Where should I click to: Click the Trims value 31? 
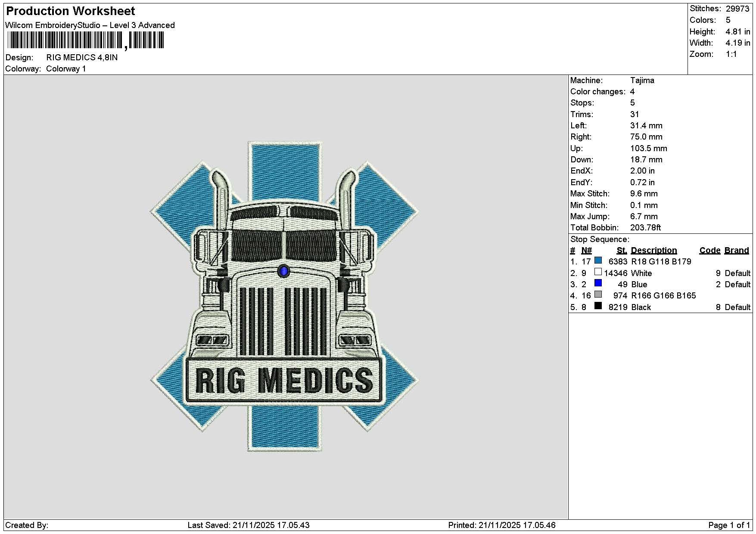click(635, 114)
